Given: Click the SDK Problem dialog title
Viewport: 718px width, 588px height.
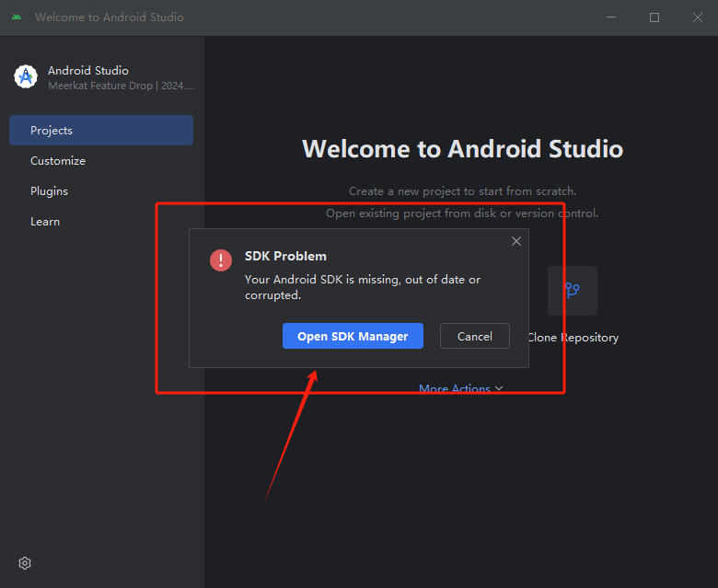Looking at the screenshot, I should (285, 256).
